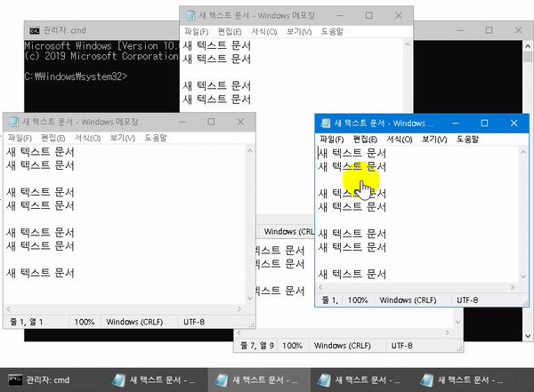The width and height of the screenshot is (534, 392).
Task: Open 보기(V) menu in left Notepad window
Action: coord(123,138)
